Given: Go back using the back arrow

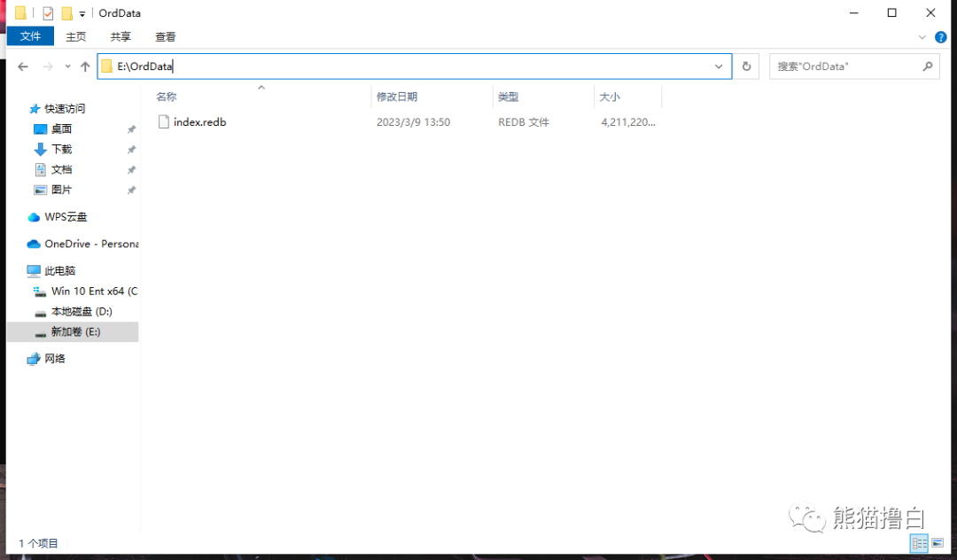Looking at the screenshot, I should [x=23, y=66].
